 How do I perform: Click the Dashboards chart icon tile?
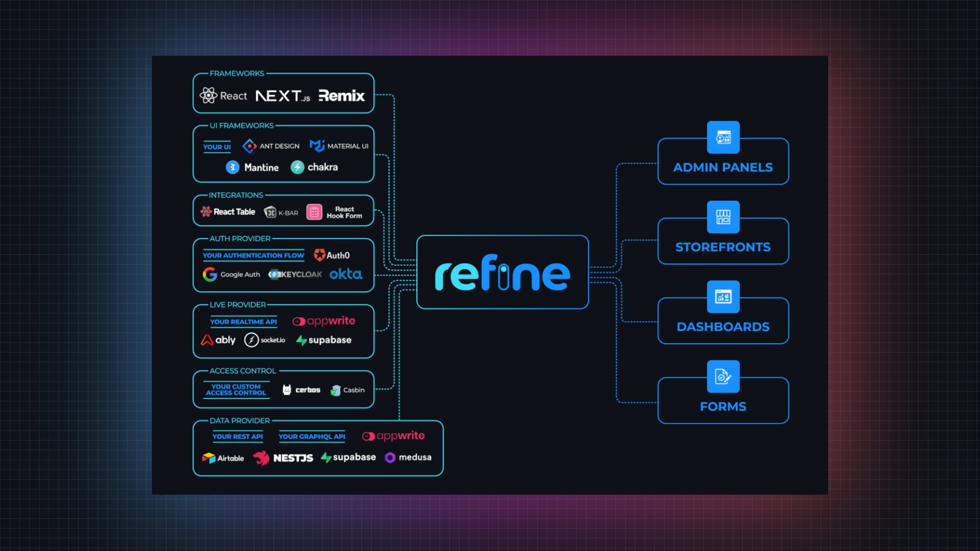tap(723, 297)
